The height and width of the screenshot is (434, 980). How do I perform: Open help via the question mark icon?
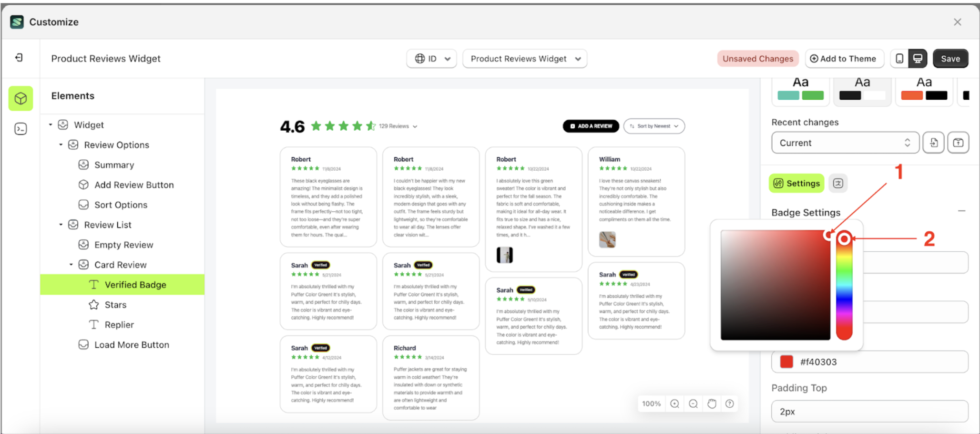pos(729,403)
